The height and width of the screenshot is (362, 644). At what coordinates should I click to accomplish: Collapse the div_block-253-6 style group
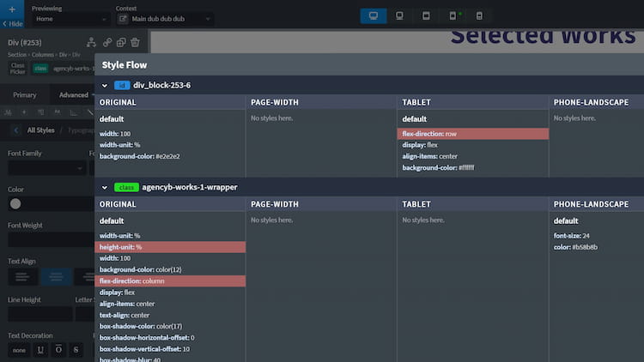(x=104, y=86)
